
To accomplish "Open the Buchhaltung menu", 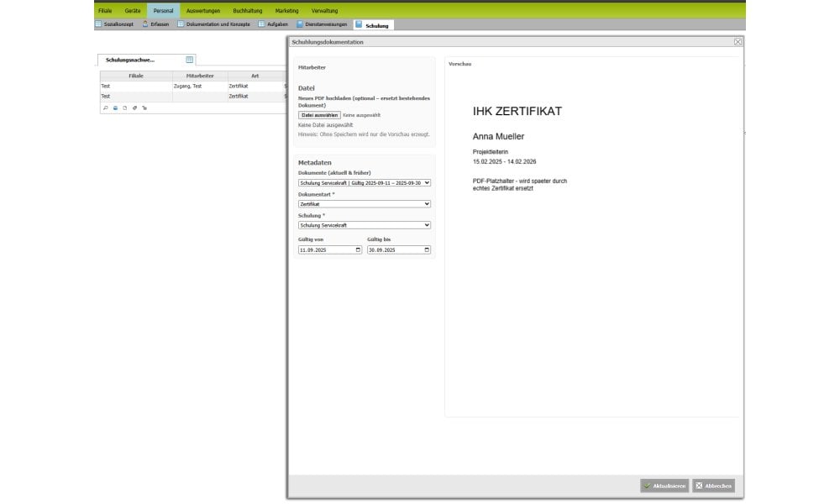I will [x=248, y=11].
